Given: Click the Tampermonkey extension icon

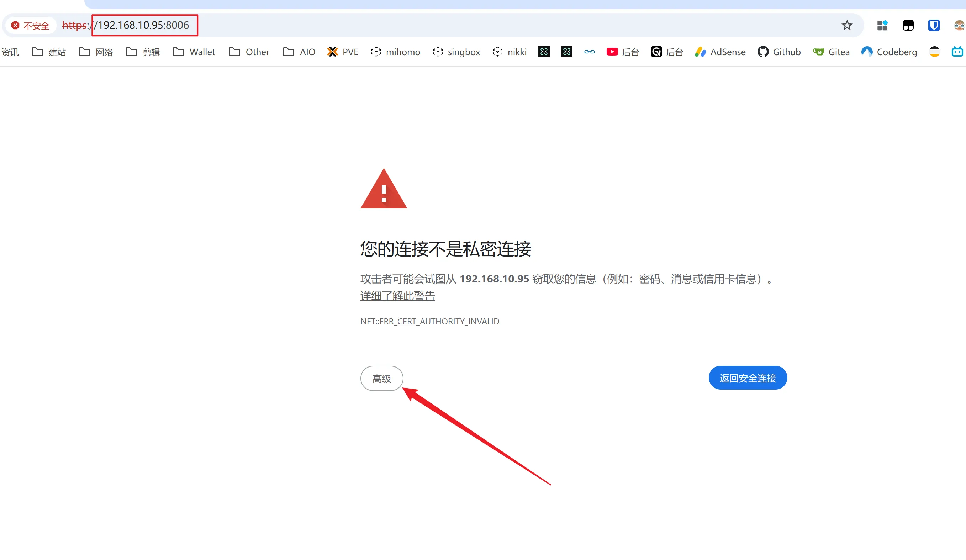Looking at the screenshot, I should point(908,25).
